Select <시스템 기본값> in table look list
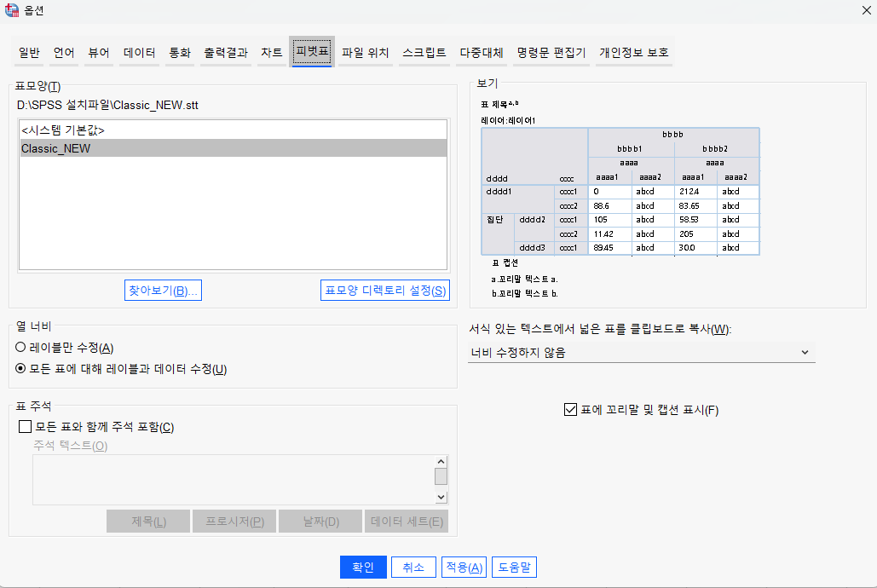 click(x=234, y=130)
